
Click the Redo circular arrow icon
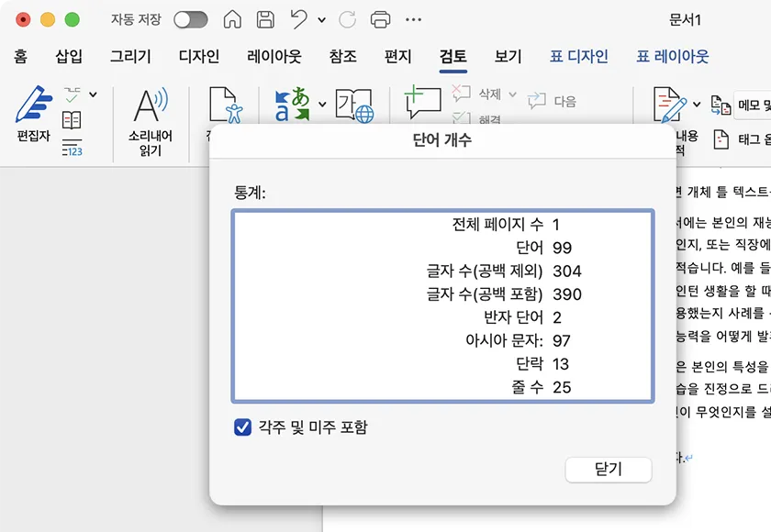click(347, 19)
